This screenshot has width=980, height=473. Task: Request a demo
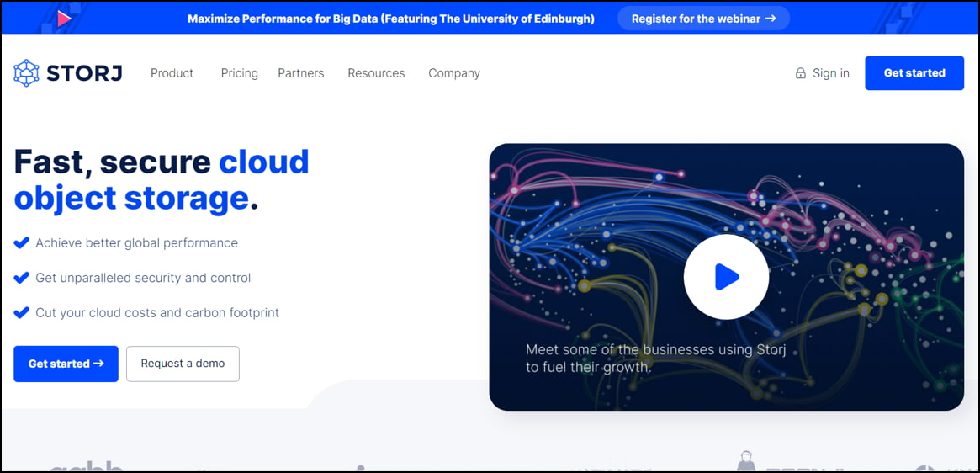tap(183, 364)
